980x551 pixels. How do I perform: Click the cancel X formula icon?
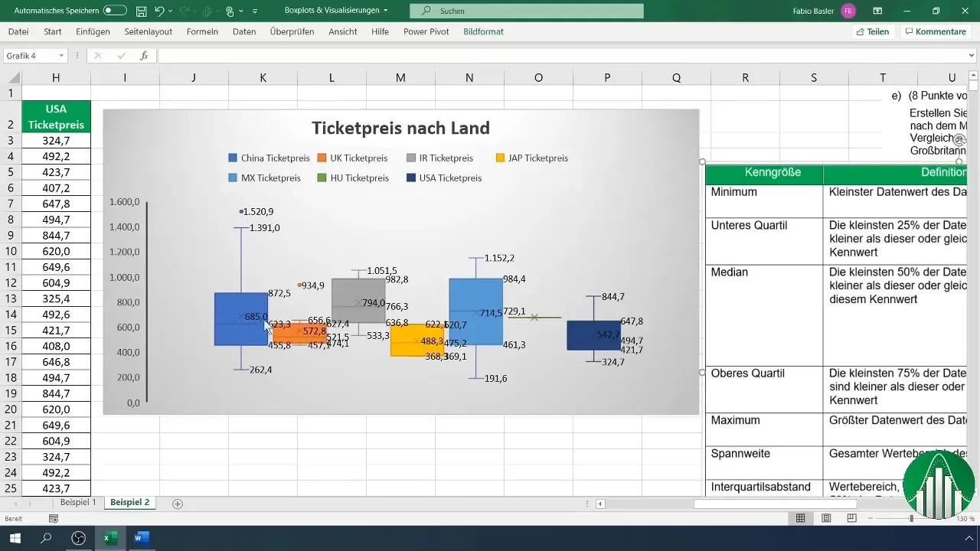click(98, 56)
